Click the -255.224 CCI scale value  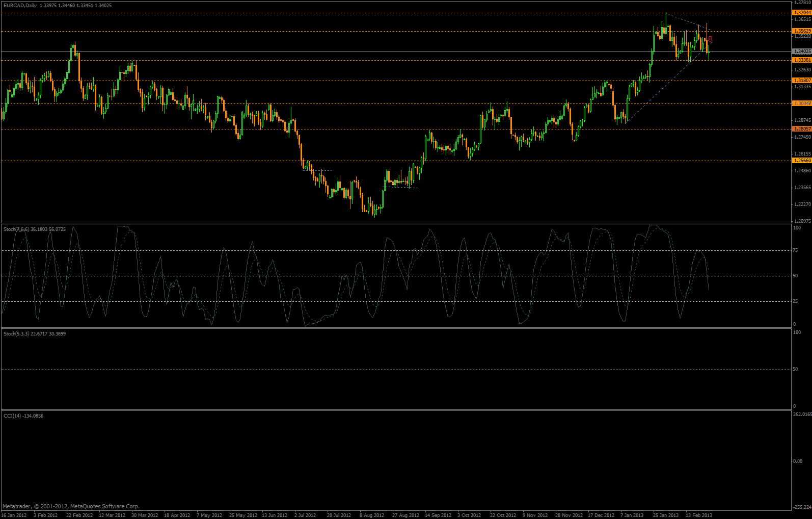[x=802, y=507]
